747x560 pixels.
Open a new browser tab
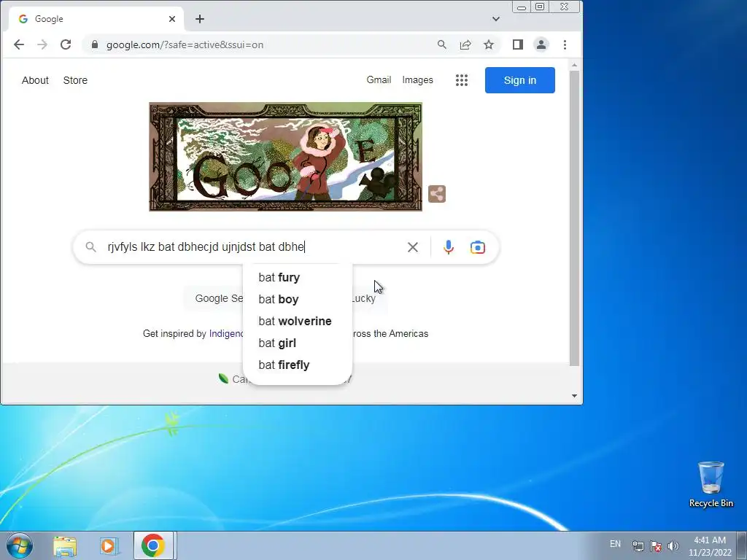click(200, 19)
